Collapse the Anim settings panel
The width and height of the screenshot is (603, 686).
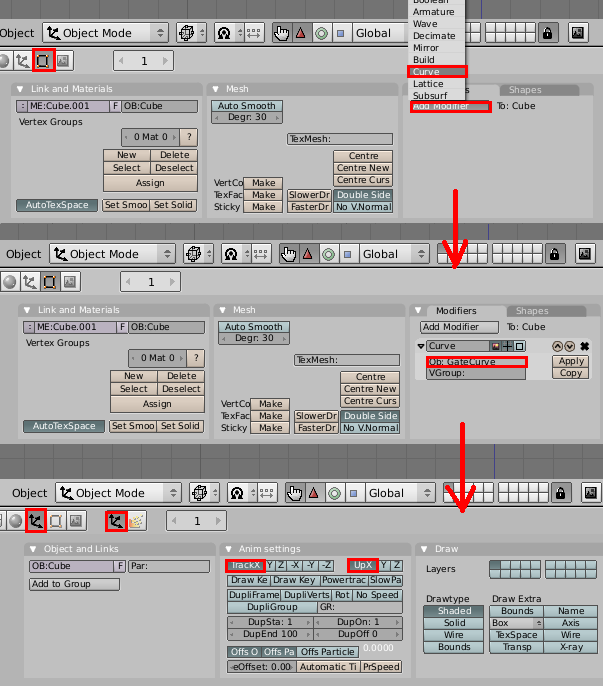click(x=228, y=549)
